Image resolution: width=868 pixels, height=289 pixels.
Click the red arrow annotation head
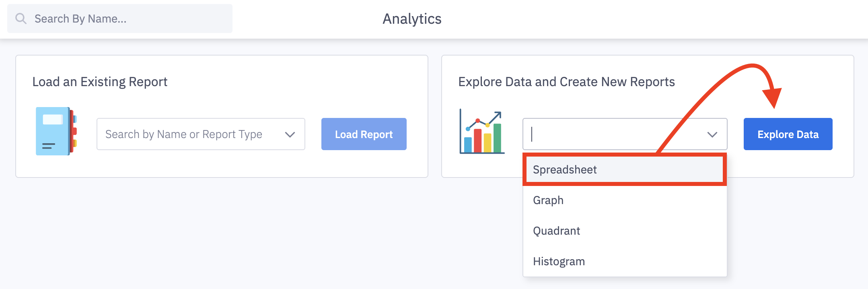(x=773, y=97)
